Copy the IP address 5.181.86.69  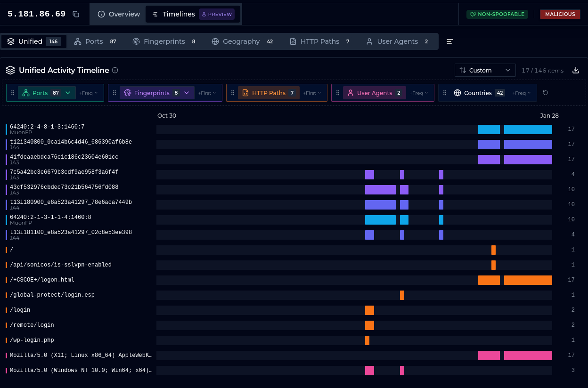point(76,14)
